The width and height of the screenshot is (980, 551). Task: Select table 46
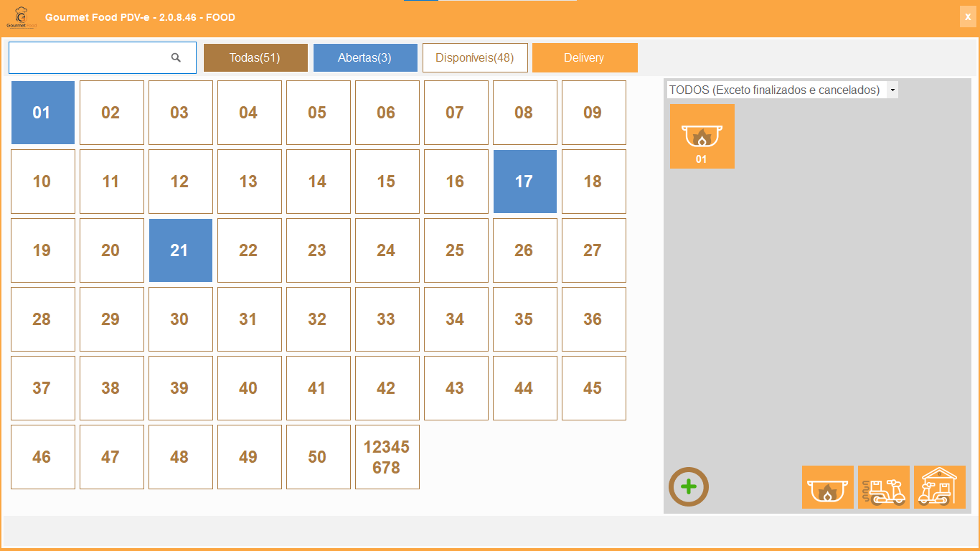(x=43, y=457)
